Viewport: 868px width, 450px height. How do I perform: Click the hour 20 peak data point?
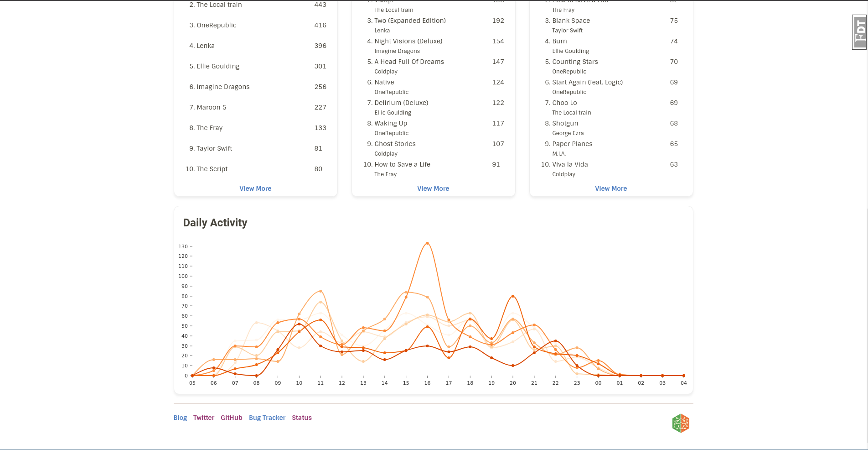pyautogui.click(x=513, y=296)
